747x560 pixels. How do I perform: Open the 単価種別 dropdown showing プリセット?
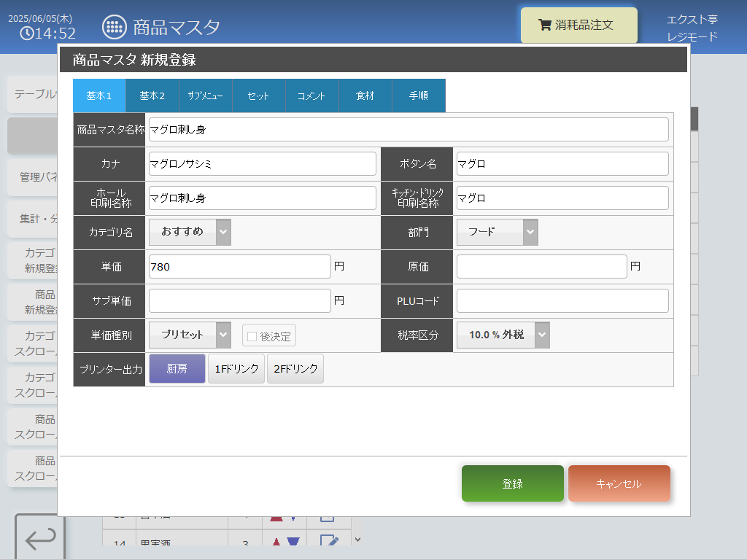190,335
